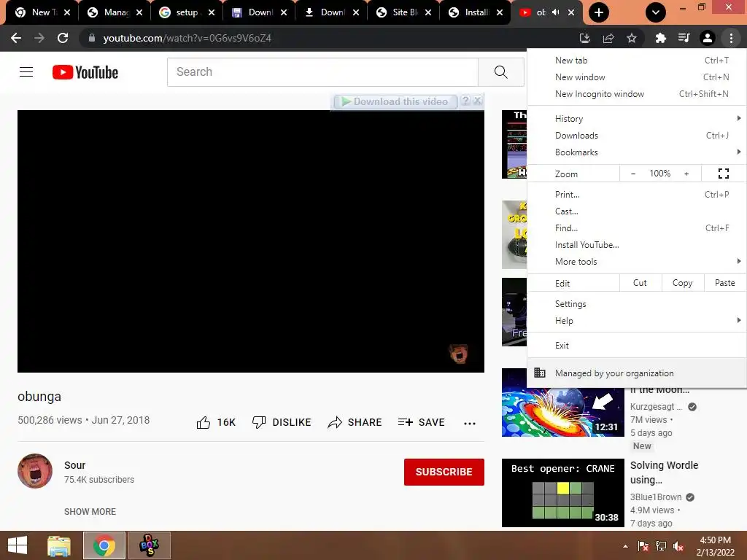Expand the description with SHOW MORE
The width and height of the screenshot is (747, 560).
pyautogui.click(x=90, y=511)
